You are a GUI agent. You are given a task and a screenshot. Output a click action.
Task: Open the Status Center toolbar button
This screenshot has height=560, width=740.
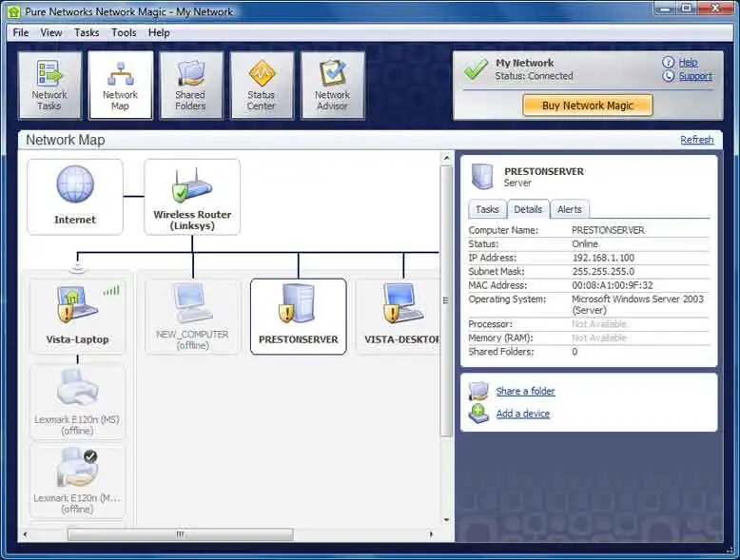pyautogui.click(x=262, y=86)
